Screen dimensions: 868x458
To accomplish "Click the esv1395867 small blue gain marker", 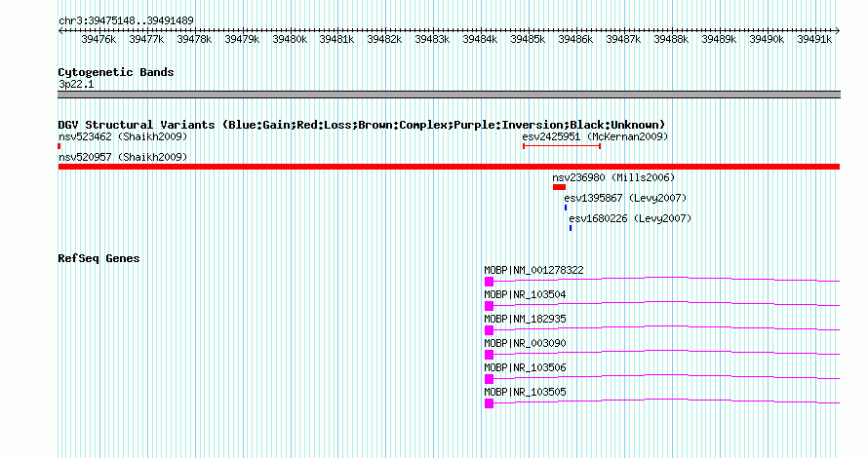I will tap(566, 208).
